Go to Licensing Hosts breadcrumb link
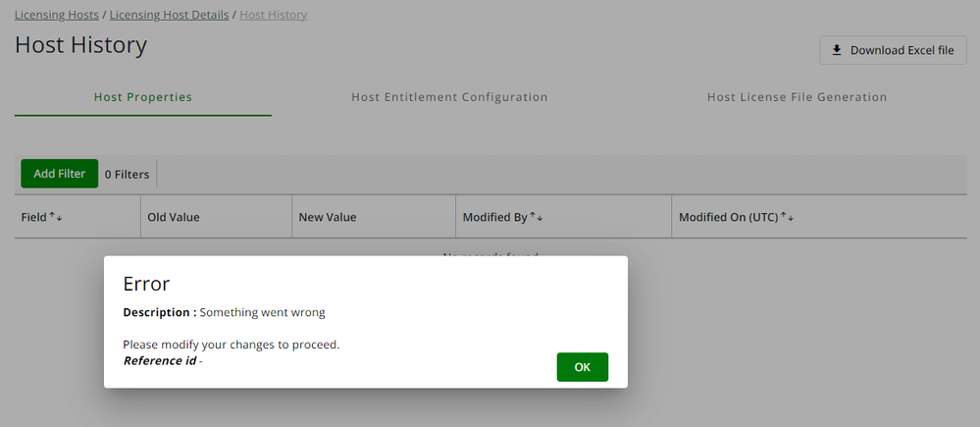The height and width of the screenshot is (427, 980). pyautogui.click(x=58, y=15)
